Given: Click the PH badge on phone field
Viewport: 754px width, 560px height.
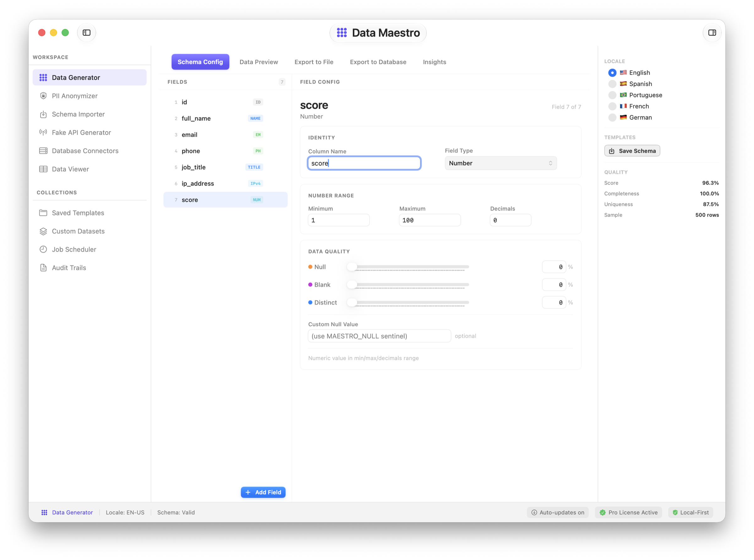Looking at the screenshot, I should point(258,151).
